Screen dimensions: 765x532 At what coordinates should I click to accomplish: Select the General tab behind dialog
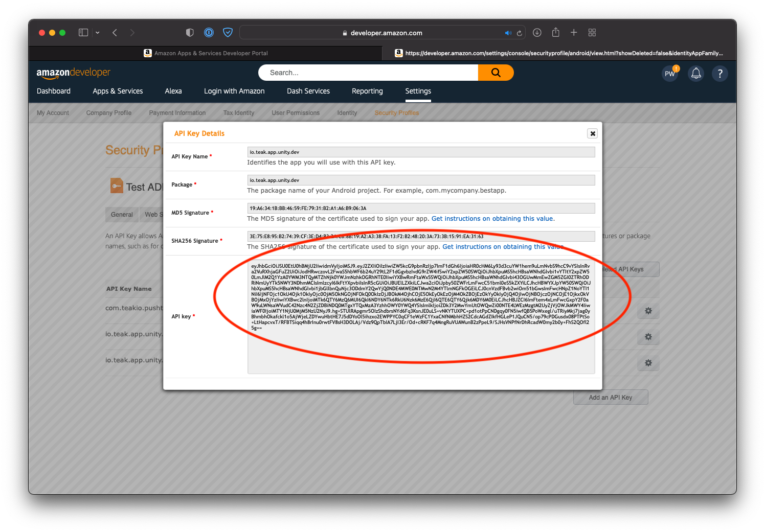point(122,215)
